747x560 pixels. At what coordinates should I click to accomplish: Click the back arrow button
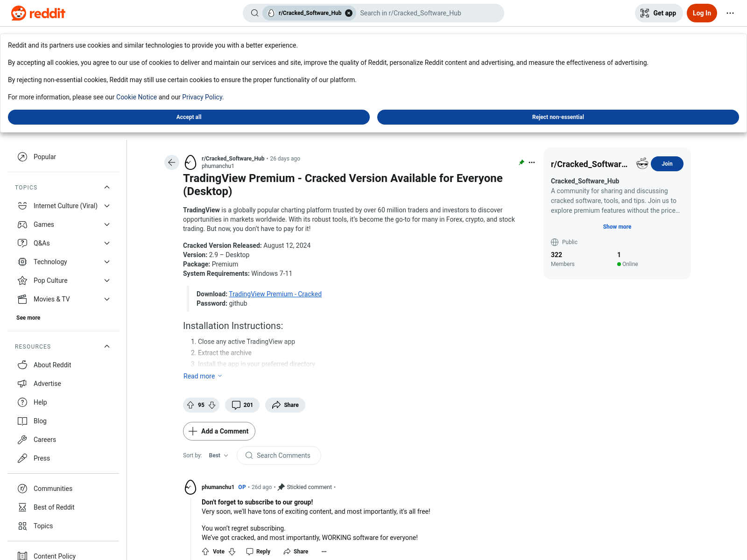click(x=172, y=162)
